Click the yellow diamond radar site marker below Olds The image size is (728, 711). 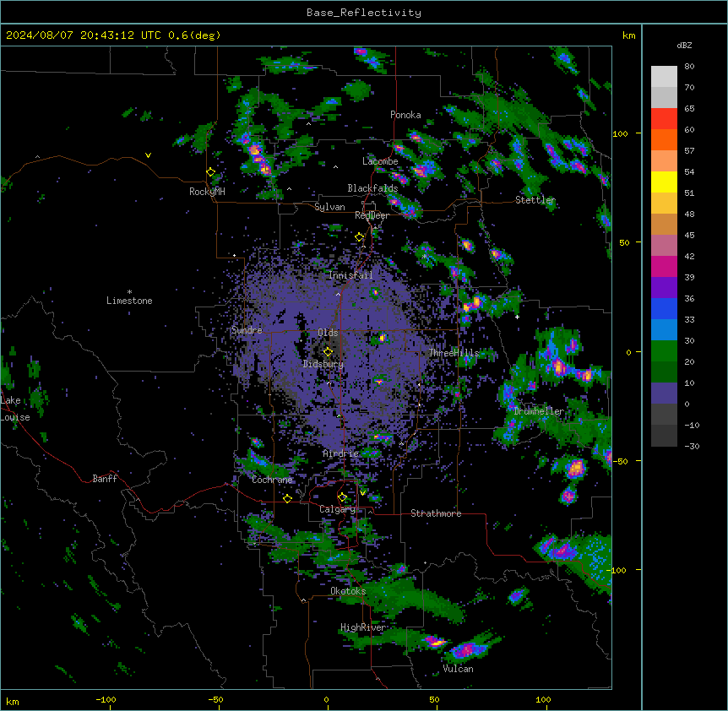329,351
